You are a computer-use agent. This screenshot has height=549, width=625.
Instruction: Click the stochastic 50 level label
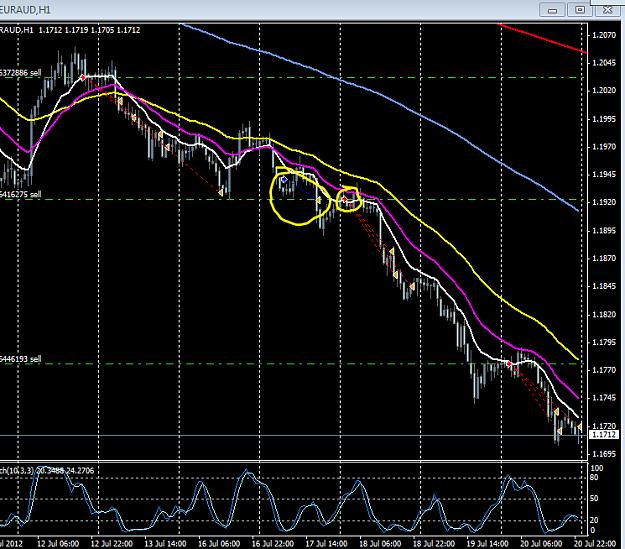(594, 498)
